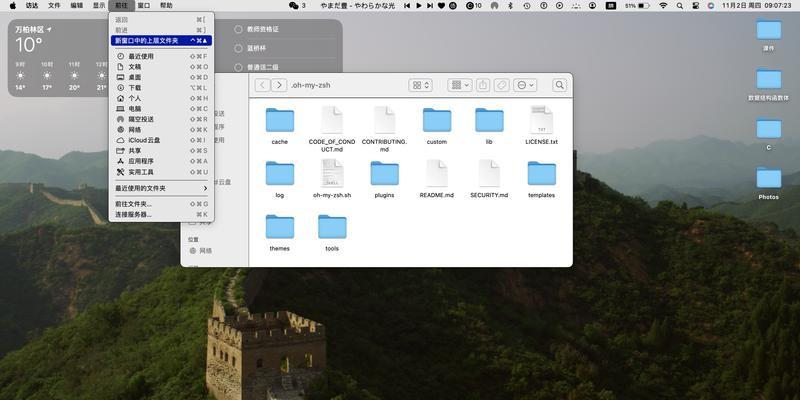Go to previous track in menu bar
The image size is (800, 400).
(407, 6)
